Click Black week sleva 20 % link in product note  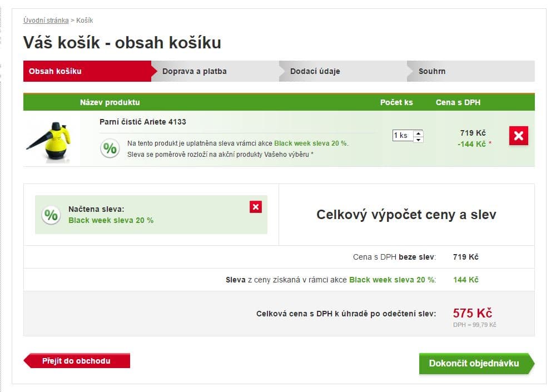tap(311, 143)
